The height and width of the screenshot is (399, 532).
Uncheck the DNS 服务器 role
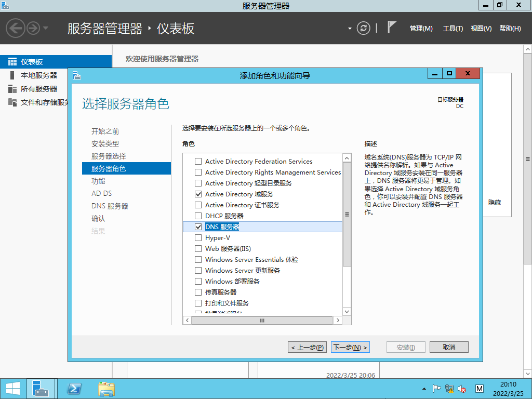[198, 227]
